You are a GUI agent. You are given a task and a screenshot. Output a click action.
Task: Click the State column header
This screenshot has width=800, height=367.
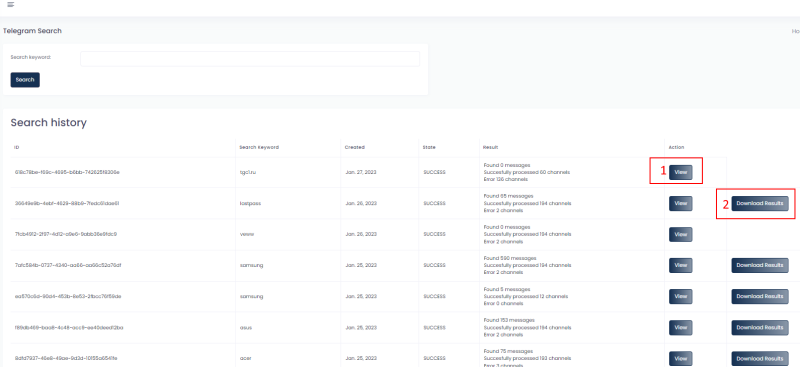429,148
